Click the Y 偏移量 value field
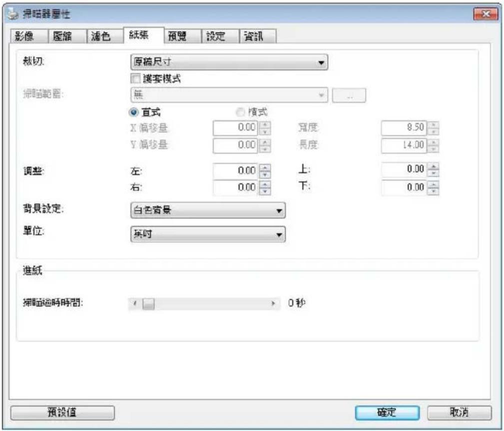504x431 pixels. [x=235, y=145]
